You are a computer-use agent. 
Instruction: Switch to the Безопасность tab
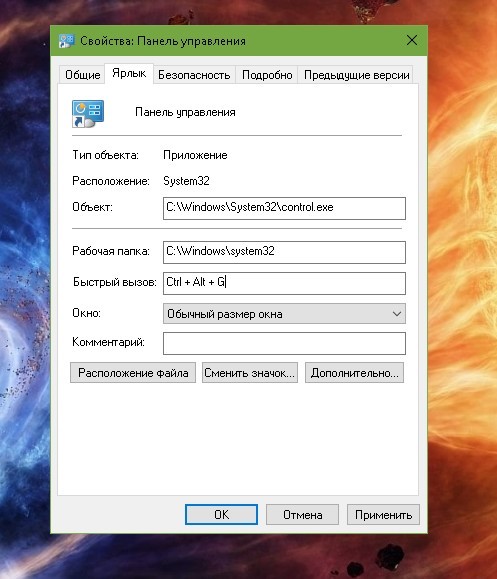coord(194,75)
